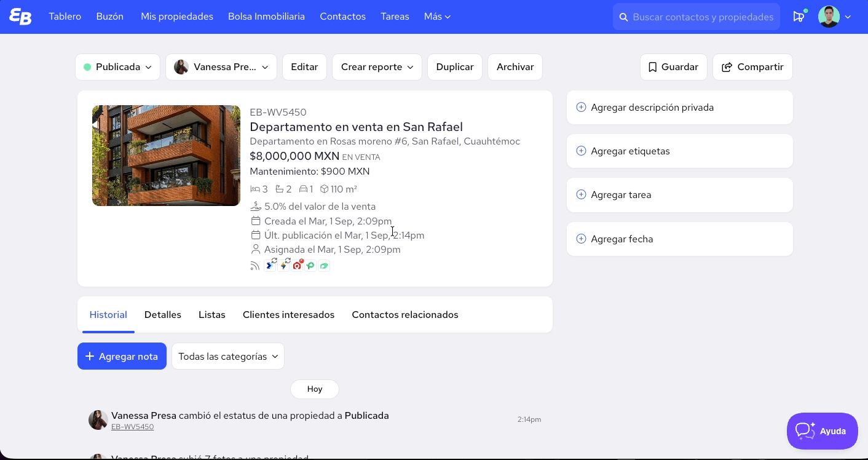The image size is (868, 460).
Task: Switch to the Clientes interesados tab
Action: 288,314
